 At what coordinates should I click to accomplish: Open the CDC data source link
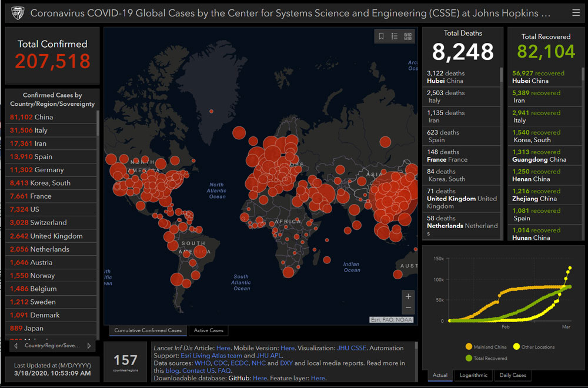[220, 363]
